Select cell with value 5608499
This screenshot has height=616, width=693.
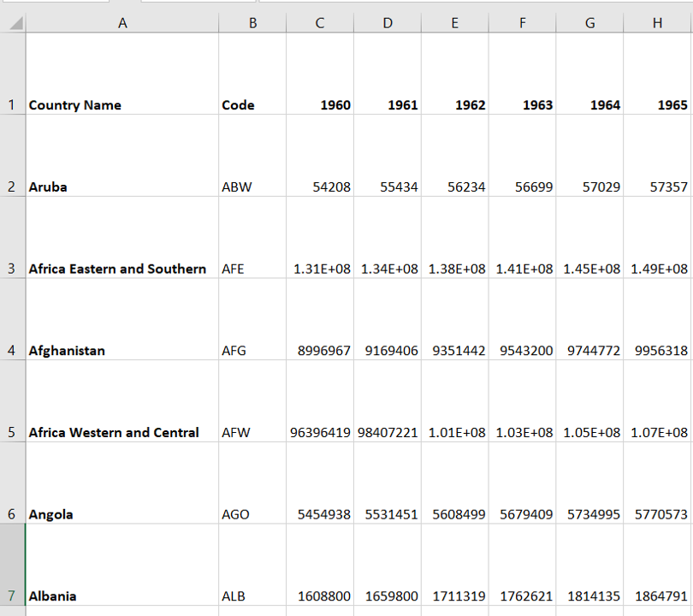point(455,483)
